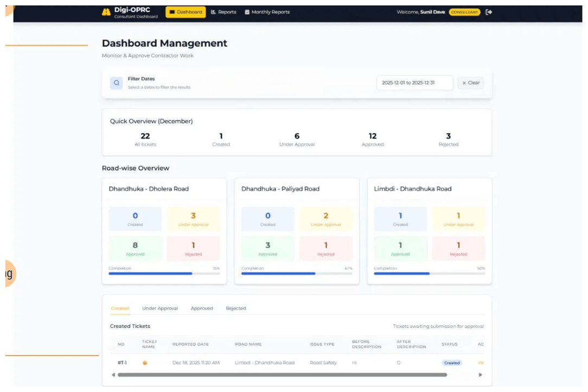Image resolution: width=588 pixels, height=392 pixels.
Task: Click the logout icon next to Consultant badge
Action: coord(489,12)
